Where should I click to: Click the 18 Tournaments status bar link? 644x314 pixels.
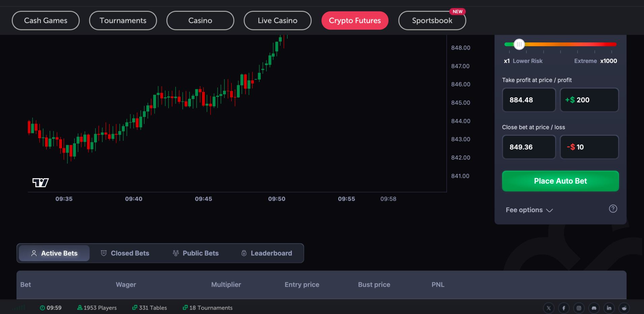[x=207, y=308]
